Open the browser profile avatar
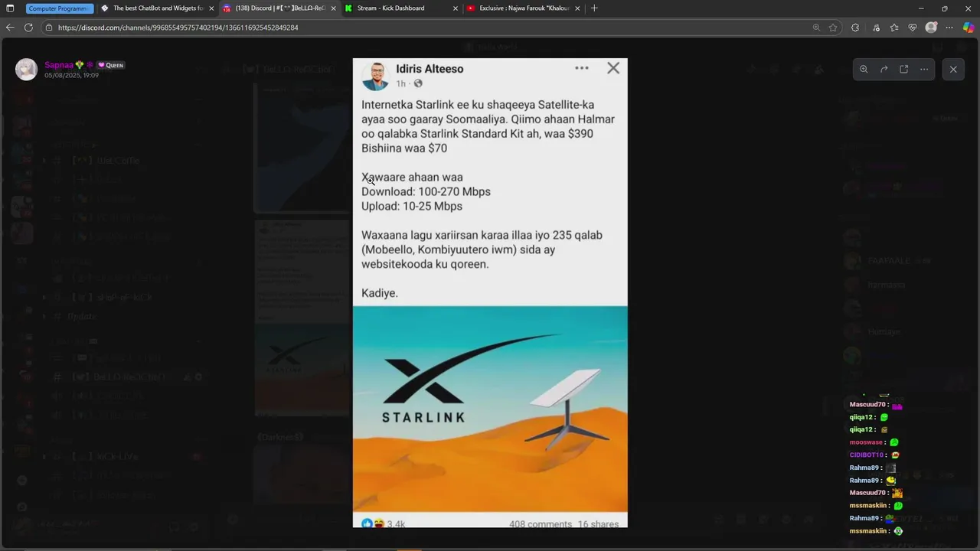 (931, 28)
